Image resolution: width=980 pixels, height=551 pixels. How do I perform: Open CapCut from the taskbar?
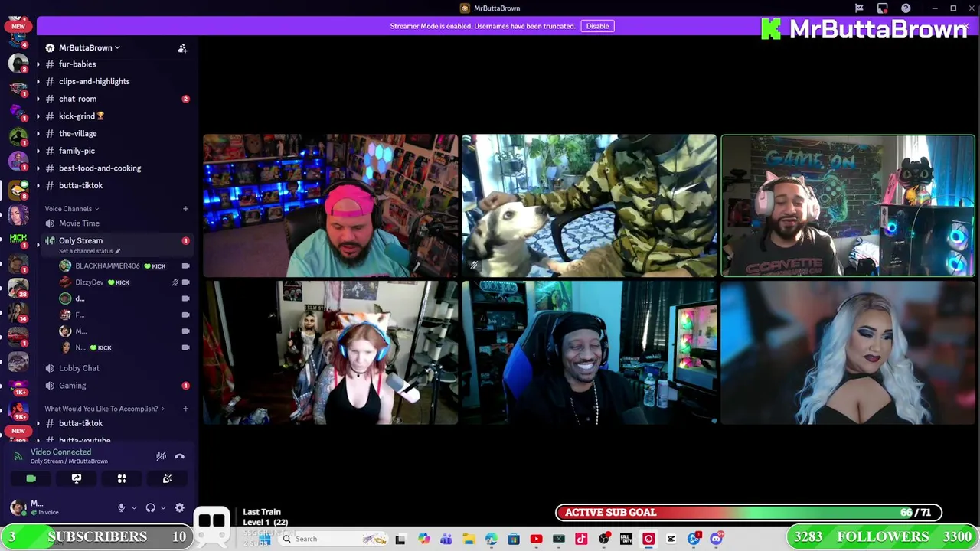671,539
